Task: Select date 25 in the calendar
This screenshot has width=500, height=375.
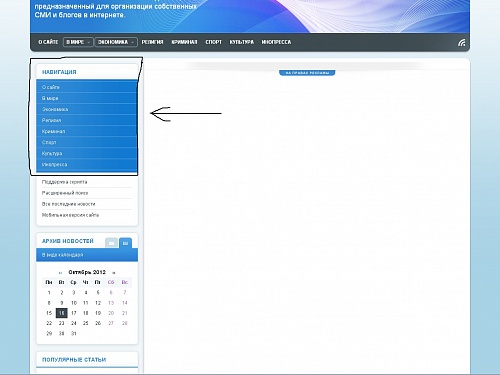Action: [x=86, y=323]
